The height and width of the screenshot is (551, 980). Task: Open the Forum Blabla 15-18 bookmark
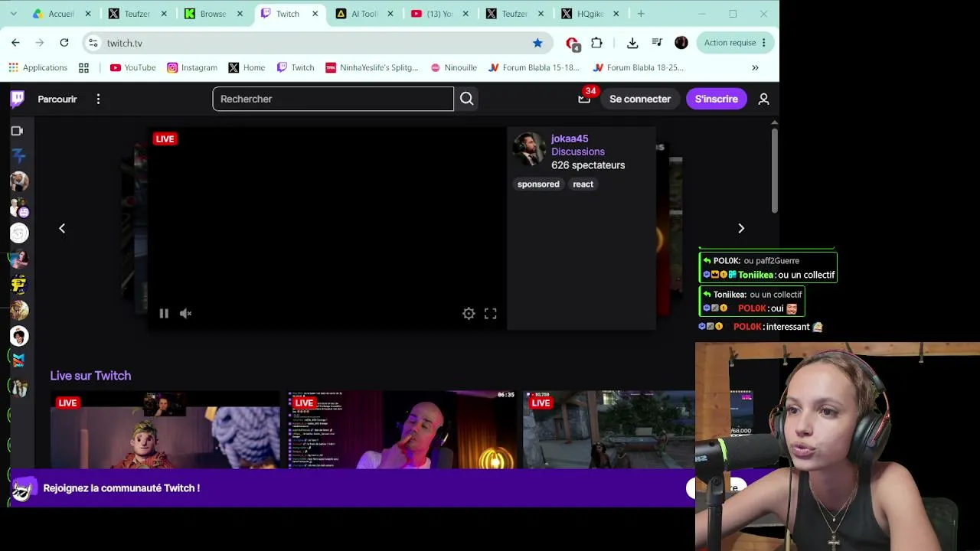(534, 67)
